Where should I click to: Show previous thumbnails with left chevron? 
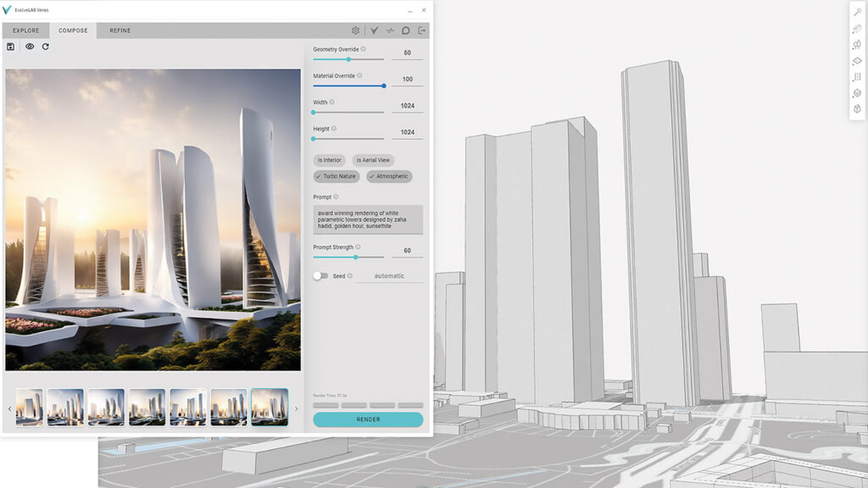(x=9, y=409)
